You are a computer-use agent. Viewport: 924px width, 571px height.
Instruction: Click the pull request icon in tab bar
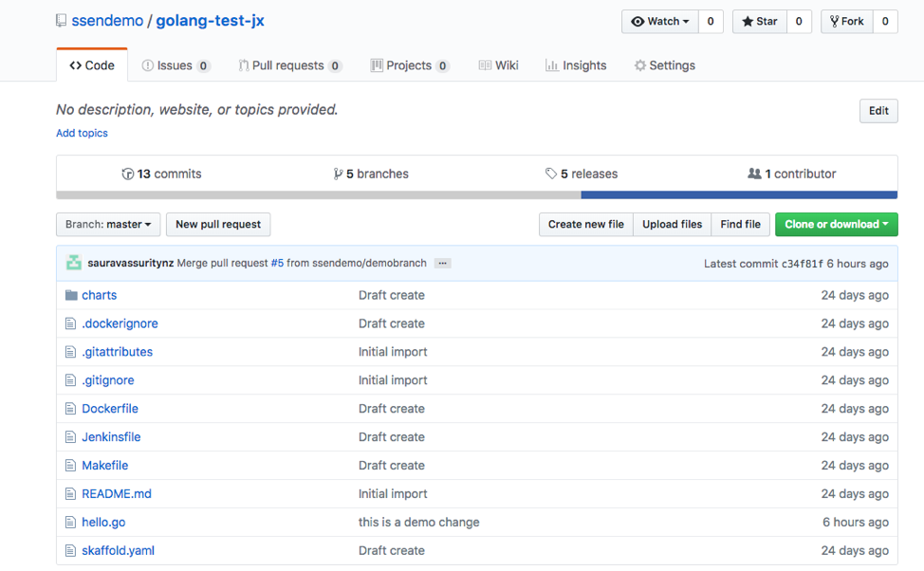244,65
